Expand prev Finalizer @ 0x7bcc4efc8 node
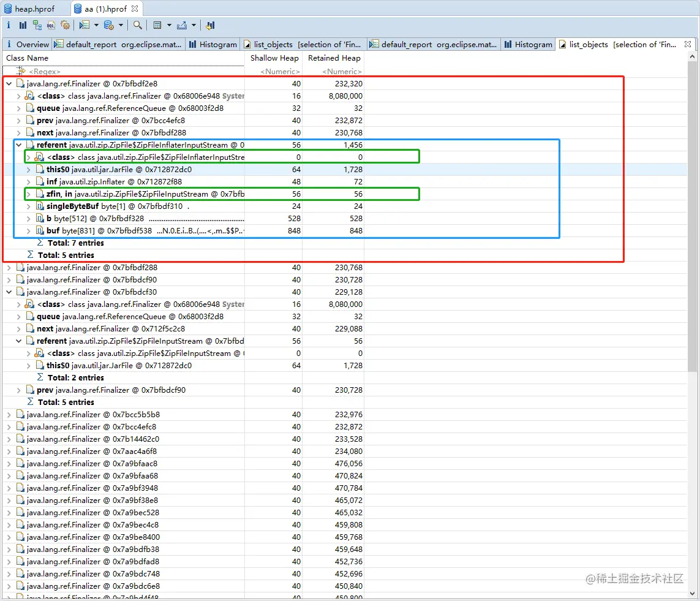Screen dimensions: 700x601 pos(19,121)
